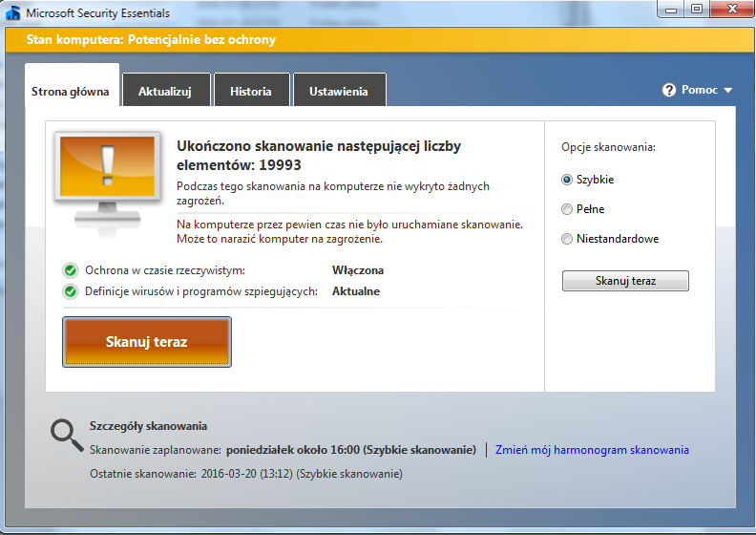Close the Security Essentials window
Screen dimensions: 756x535
732,10
